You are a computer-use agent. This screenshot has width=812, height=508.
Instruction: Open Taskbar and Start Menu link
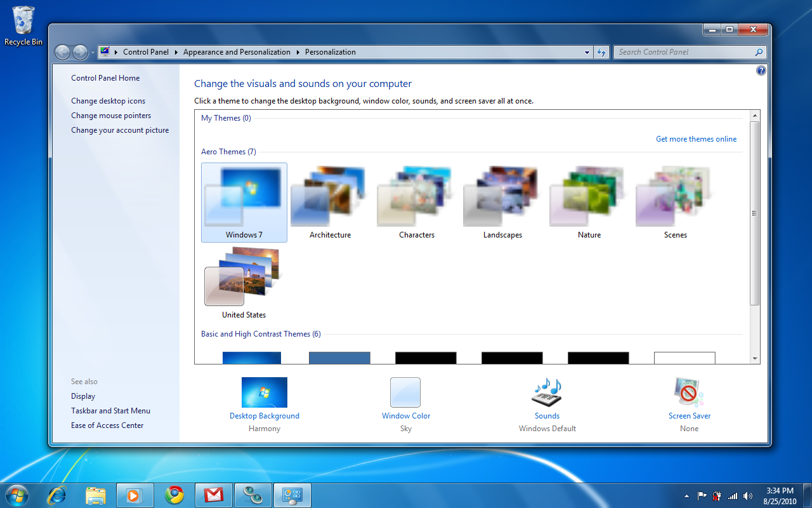[x=110, y=411]
